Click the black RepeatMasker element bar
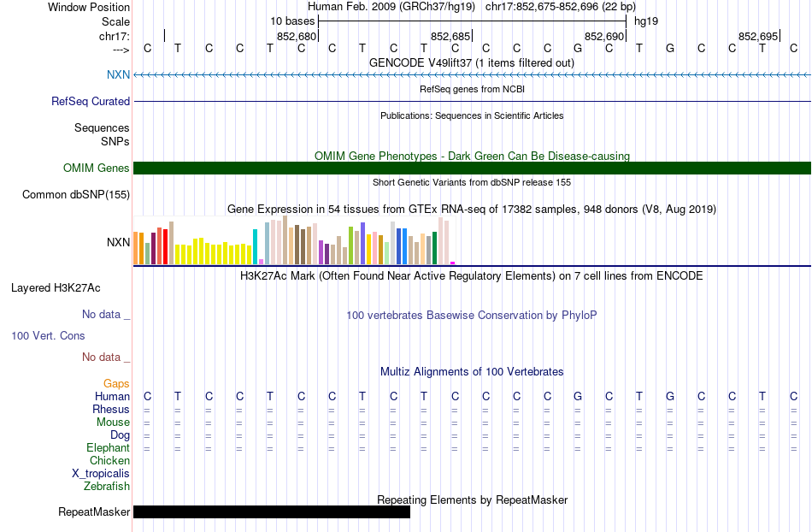 point(272,511)
